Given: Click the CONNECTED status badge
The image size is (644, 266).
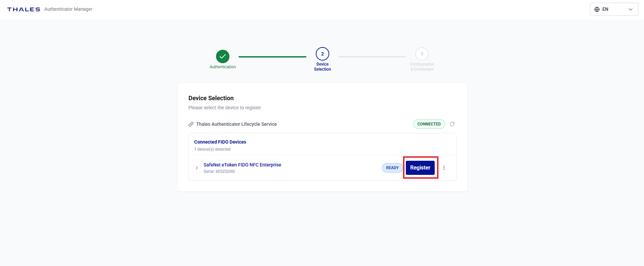Looking at the screenshot, I should tap(429, 124).
